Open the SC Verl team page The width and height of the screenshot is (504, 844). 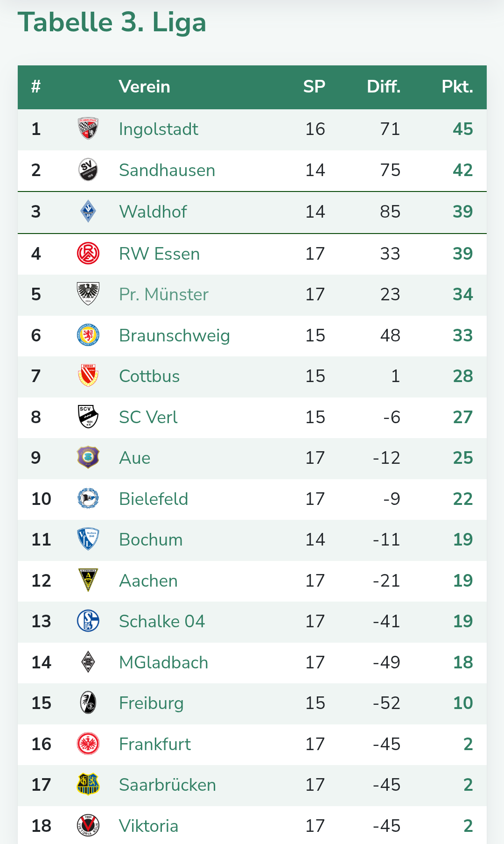point(148,417)
